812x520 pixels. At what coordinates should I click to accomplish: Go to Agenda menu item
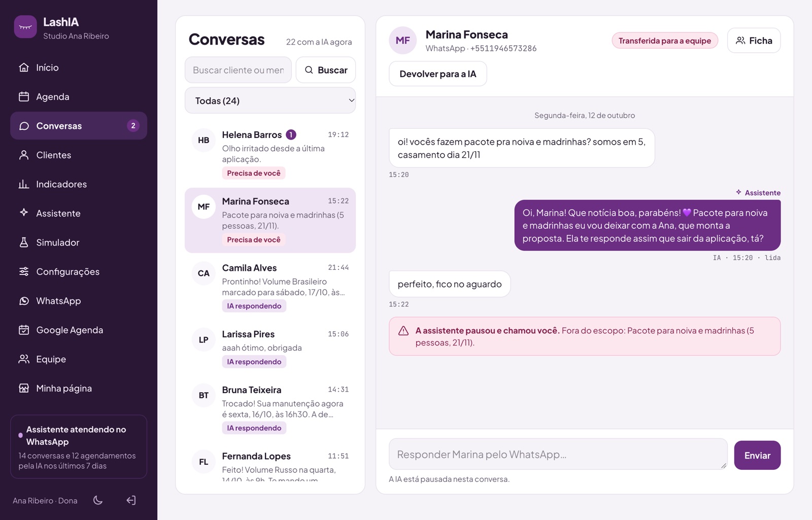point(79,96)
